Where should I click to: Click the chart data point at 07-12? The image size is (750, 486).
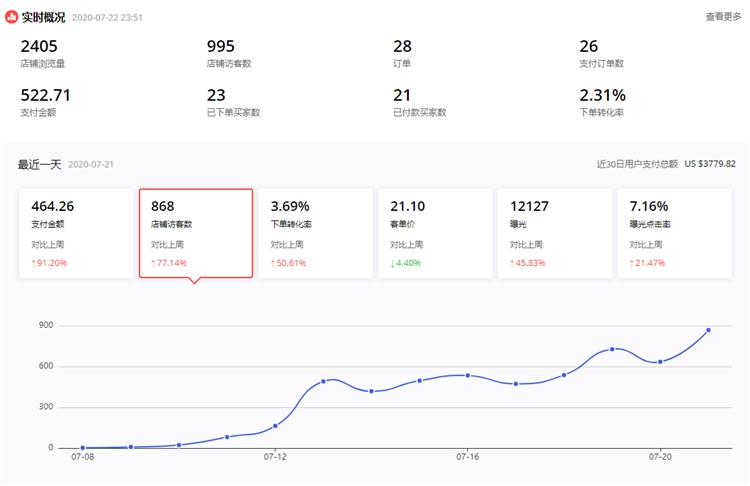(x=275, y=426)
